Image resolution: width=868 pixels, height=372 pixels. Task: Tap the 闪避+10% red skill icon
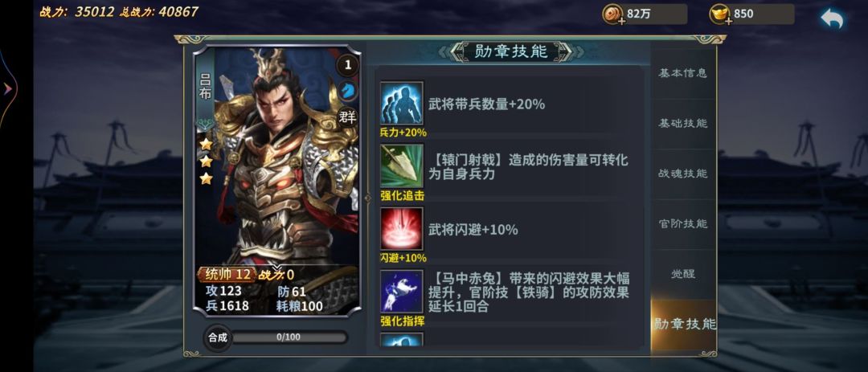point(401,229)
